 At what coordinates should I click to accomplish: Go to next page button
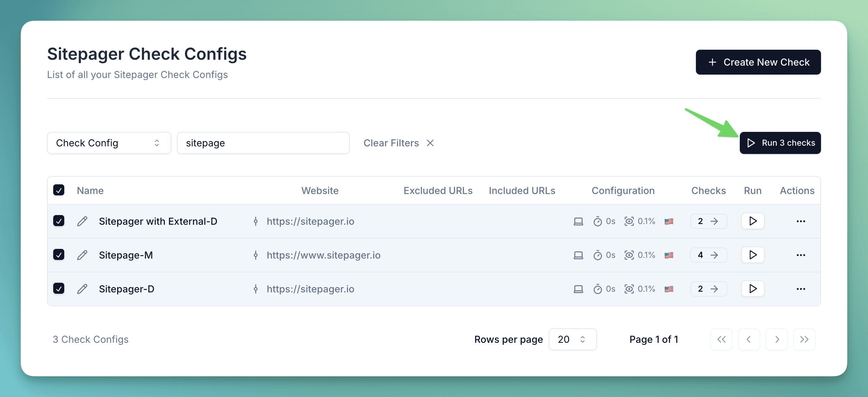pyautogui.click(x=777, y=339)
